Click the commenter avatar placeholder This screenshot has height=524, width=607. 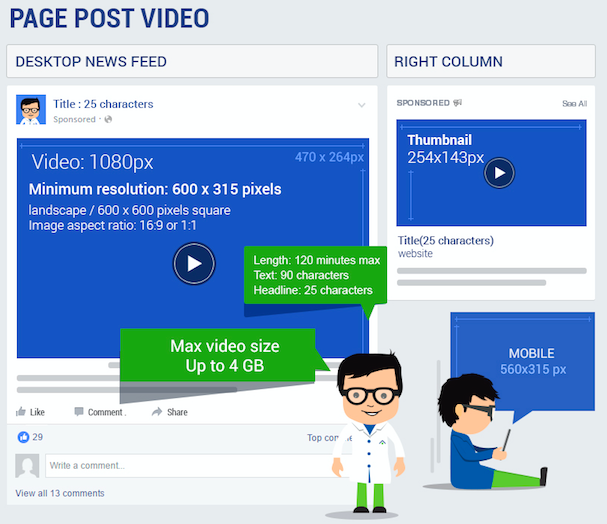point(27,466)
